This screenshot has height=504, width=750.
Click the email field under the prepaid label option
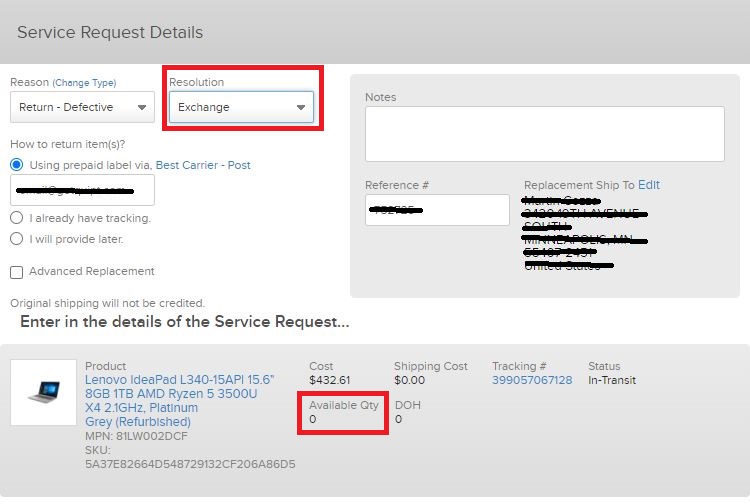tap(82, 190)
